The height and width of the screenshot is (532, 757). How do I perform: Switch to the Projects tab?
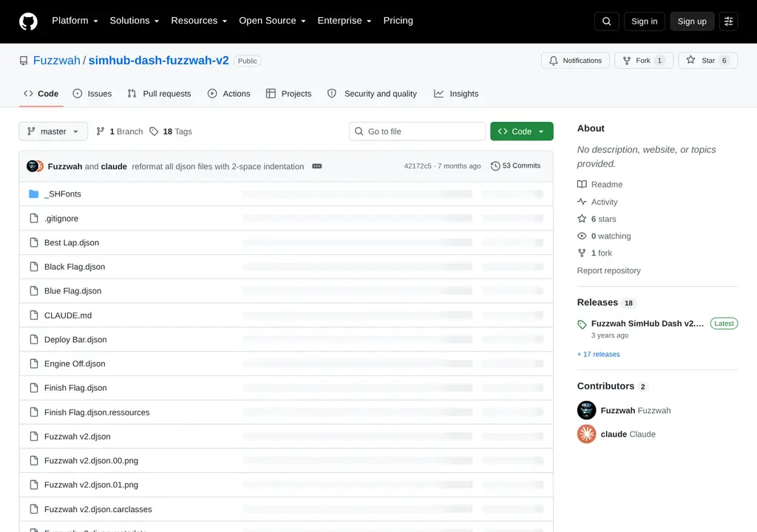click(x=289, y=94)
